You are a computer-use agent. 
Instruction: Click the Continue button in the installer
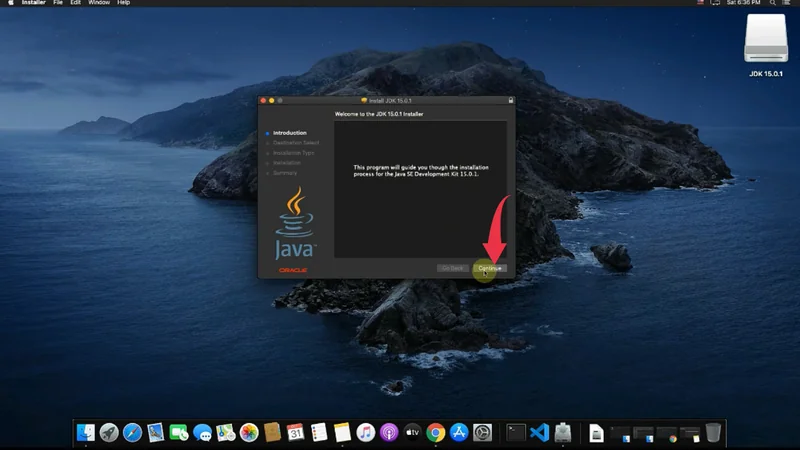(490, 268)
